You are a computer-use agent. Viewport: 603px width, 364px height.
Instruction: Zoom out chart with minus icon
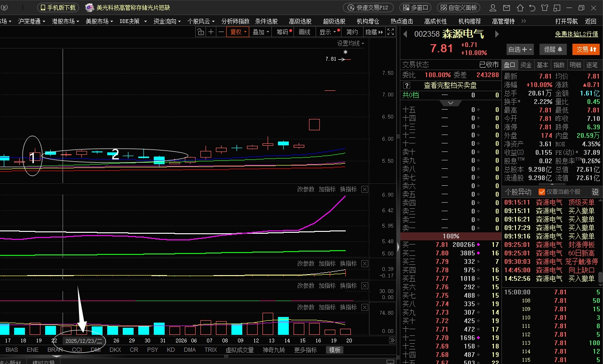click(x=221, y=32)
